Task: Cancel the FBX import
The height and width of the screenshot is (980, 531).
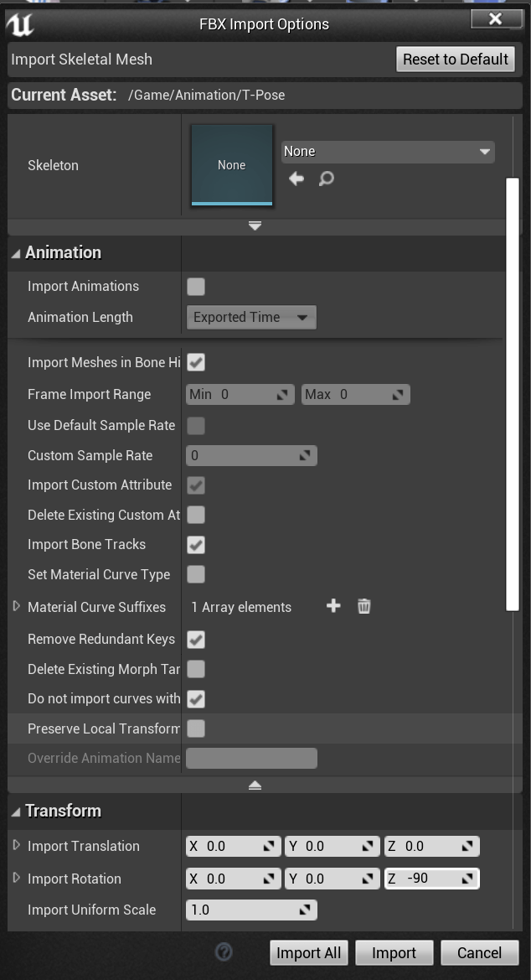Action: (480, 953)
